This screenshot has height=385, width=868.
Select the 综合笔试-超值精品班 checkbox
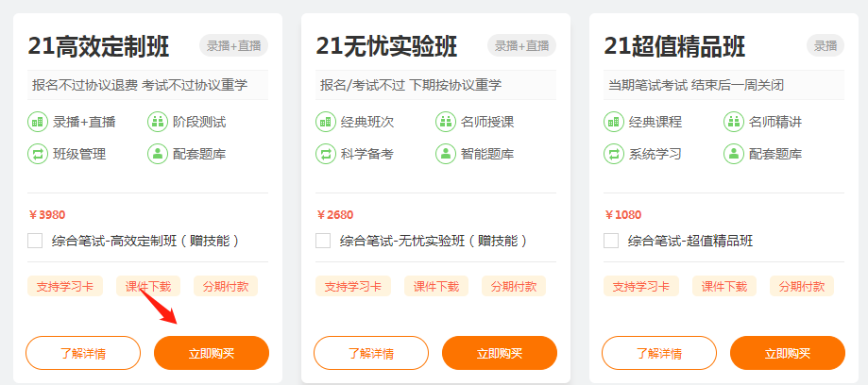611,241
